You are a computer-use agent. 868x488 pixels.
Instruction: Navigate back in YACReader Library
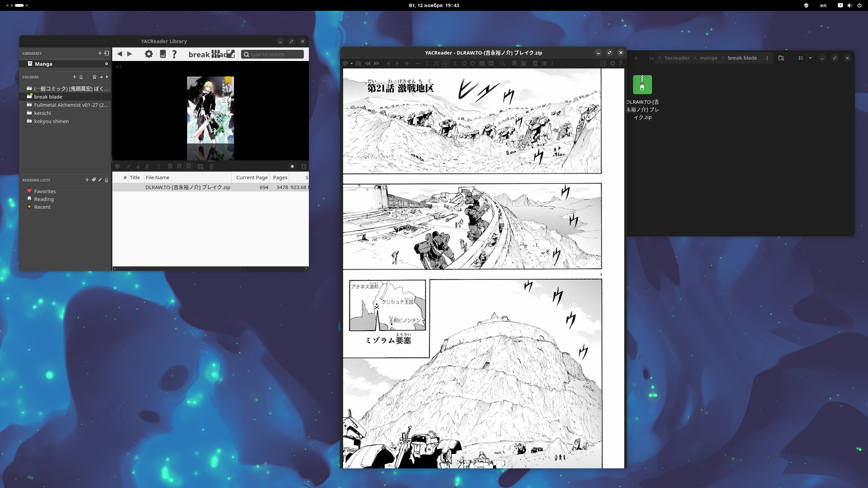pyautogui.click(x=120, y=54)
